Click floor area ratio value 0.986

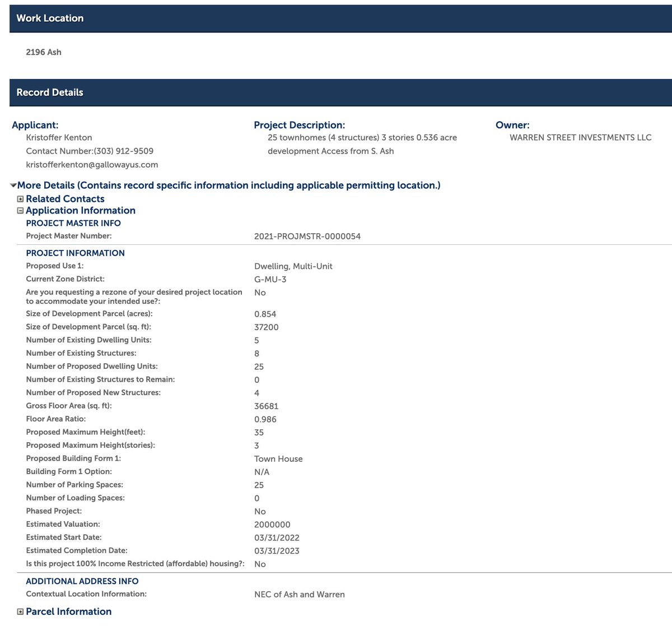click(265, 420)
